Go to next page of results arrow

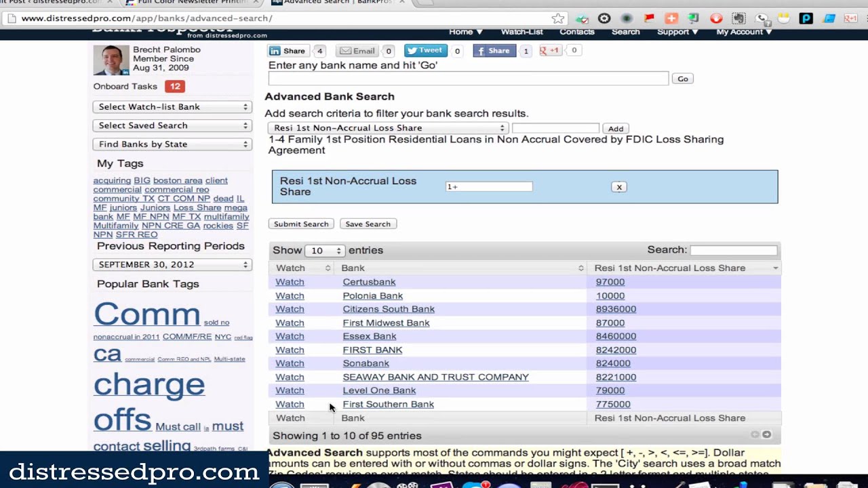[766, 434]
